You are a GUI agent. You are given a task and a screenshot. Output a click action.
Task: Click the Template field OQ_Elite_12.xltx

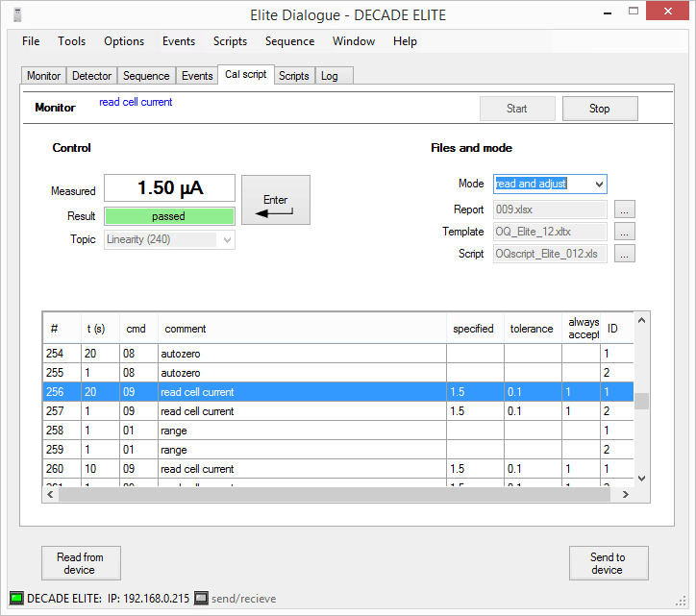click(550, 232)
